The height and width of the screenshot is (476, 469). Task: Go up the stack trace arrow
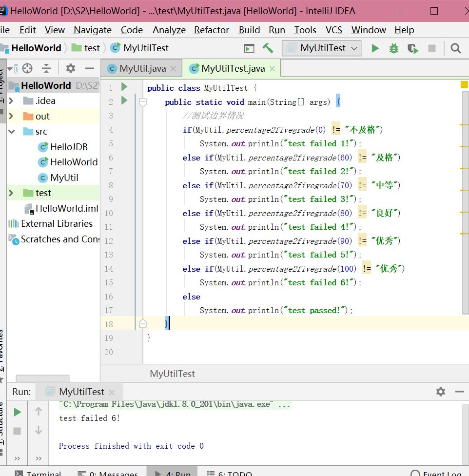[39, 411]
